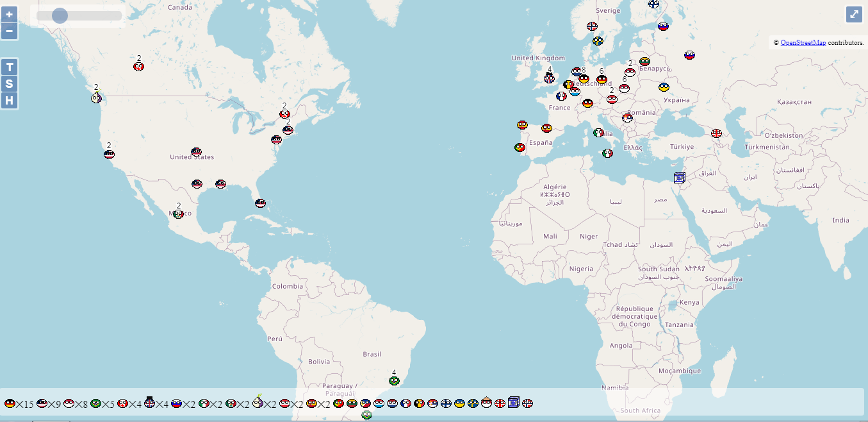Click Italy ×2 ball in the legend

(x=204, y=403)
